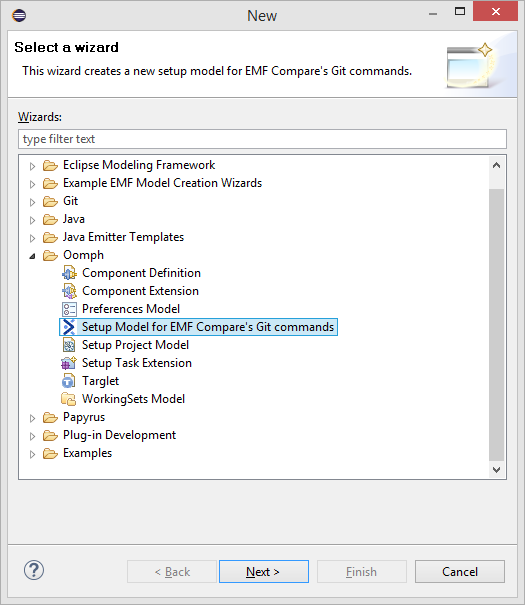Expand the Eclipse Modeling Framework category
The height and width of the screenshot is (605, 525).
(32, 166)
